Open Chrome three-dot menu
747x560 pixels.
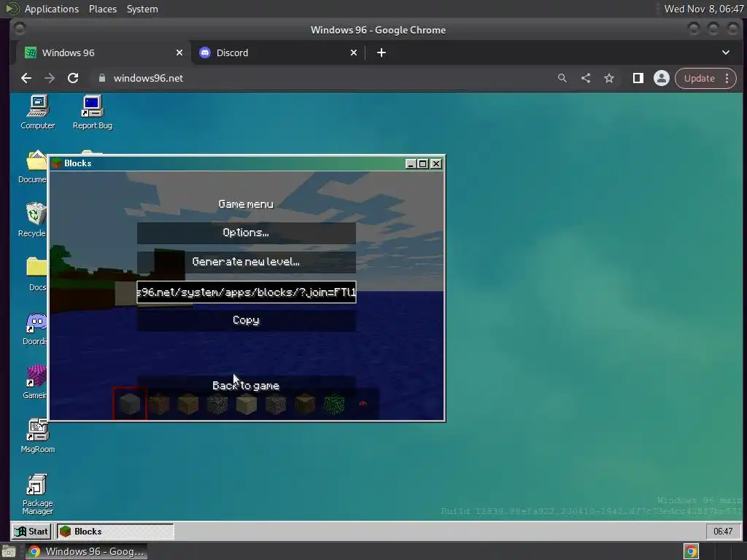[727, 78]
